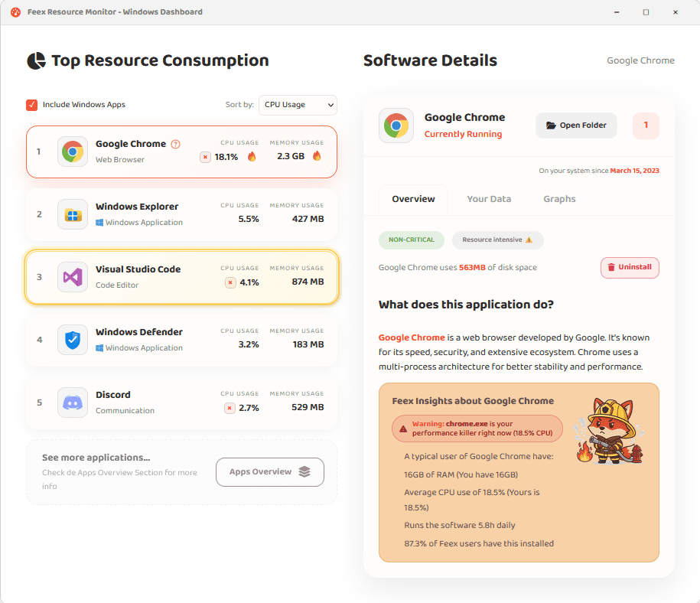Click the help question mark beside Google Chrome
Viewport: 700px width, 603px height.
(x=176, y=144)
